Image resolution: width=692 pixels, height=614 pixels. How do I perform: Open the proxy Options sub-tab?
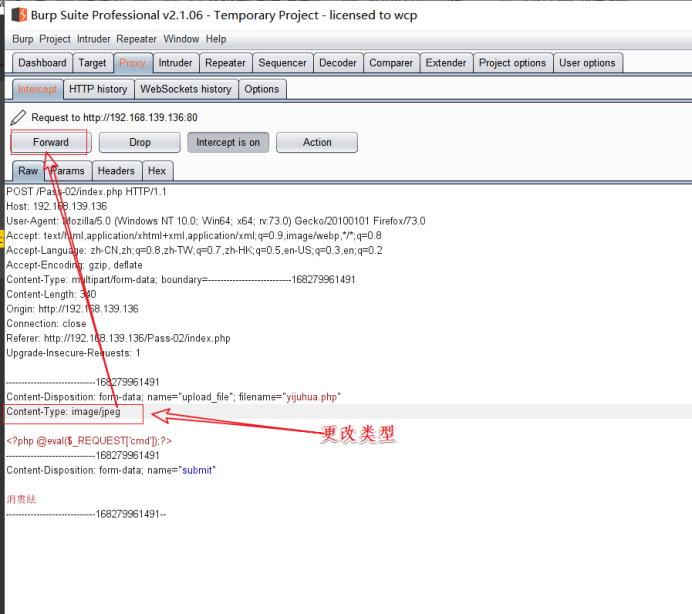coord(262,89)
